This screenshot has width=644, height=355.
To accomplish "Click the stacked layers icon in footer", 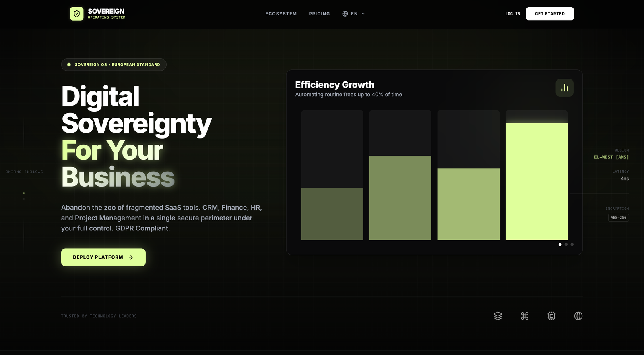I will tap(498, 316).
